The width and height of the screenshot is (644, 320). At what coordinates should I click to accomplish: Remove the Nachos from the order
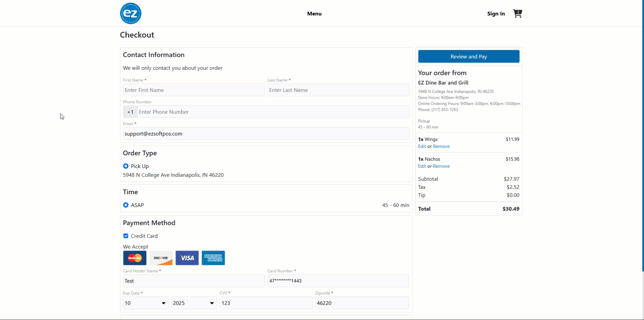[441, 166]
